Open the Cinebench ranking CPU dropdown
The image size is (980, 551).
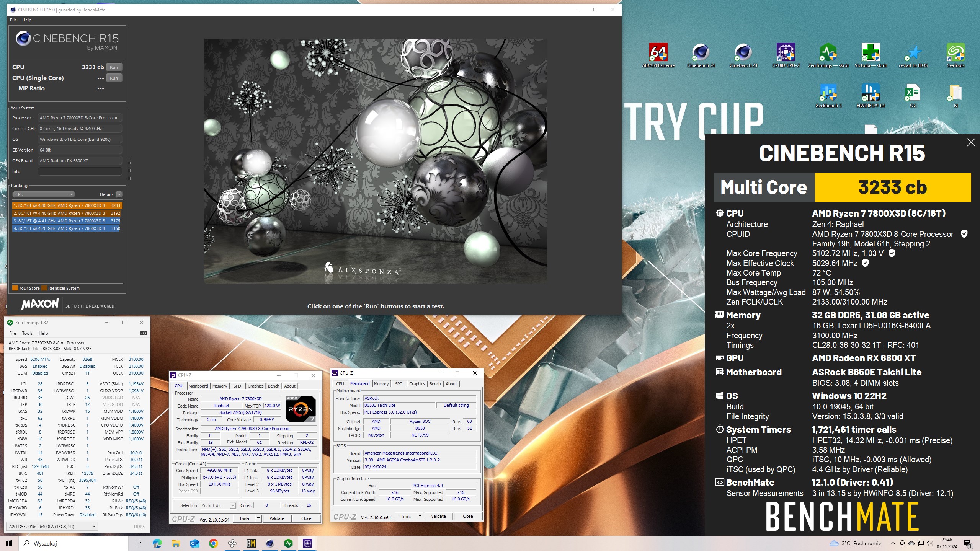click(x=44, y=194)
